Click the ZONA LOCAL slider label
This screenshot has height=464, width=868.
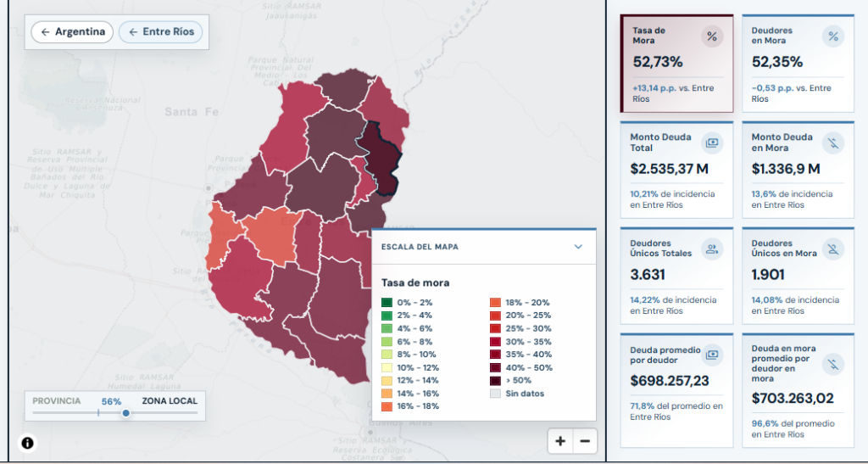pos(170,401)
